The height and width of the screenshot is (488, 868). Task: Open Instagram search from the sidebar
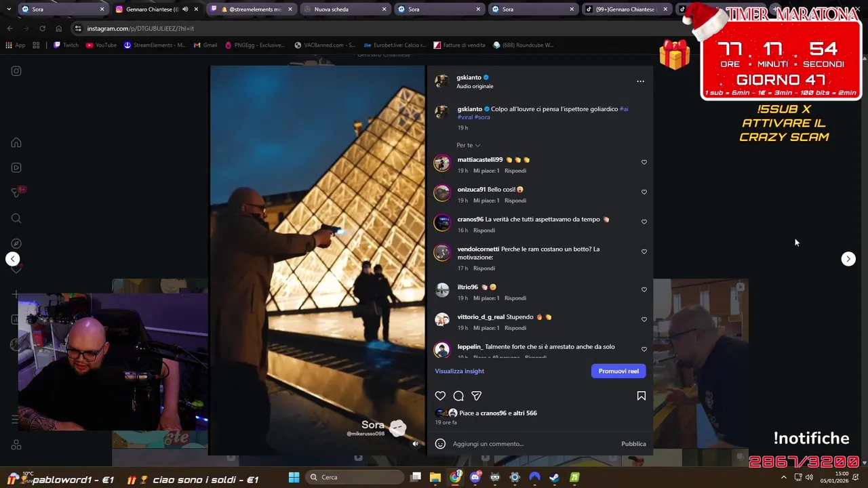pyautogui.click(x=16, y=218)
